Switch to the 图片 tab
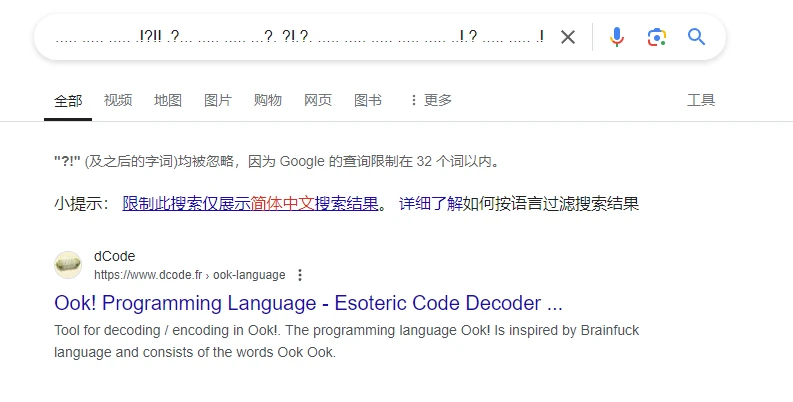 point(218,100)
